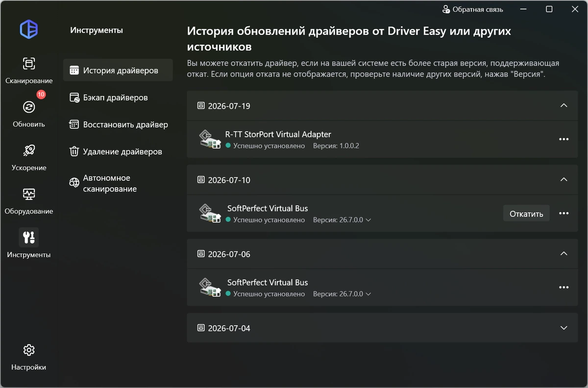This screenshot has height=388, width=588.
Task: Click device icon of 2026-07-06 SoftPerfect Virtual Bus
Action: pyautogui.click(x=211, y=287)
